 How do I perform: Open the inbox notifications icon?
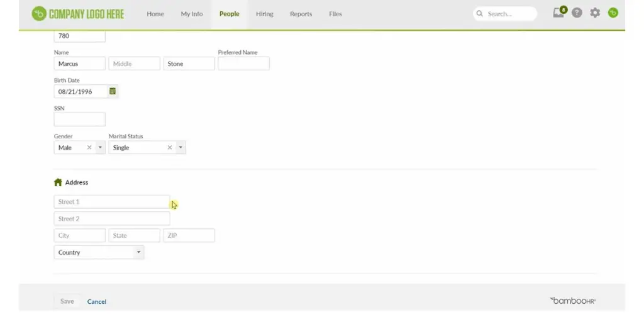558,13
